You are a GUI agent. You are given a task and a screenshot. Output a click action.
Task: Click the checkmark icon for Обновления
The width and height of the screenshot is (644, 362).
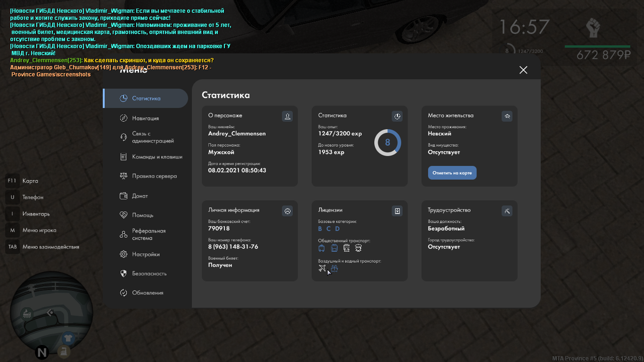pos(124,293)
